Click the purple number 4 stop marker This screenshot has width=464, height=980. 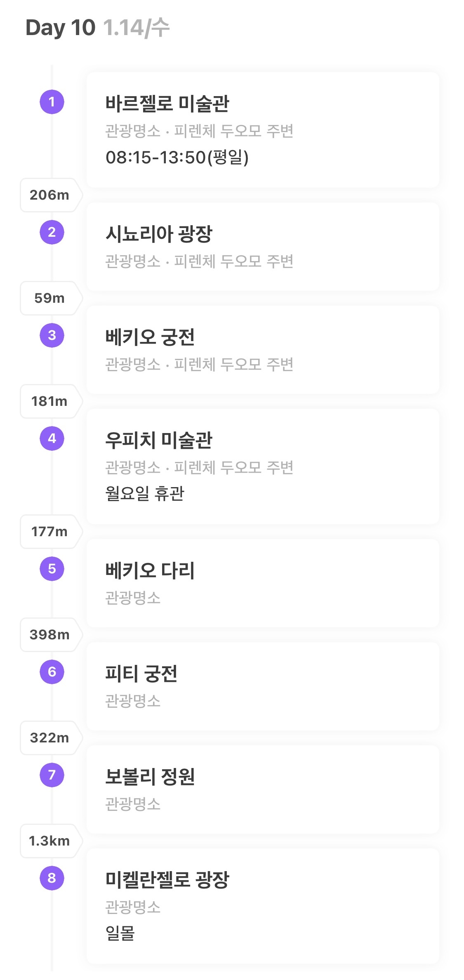point(52,438)
